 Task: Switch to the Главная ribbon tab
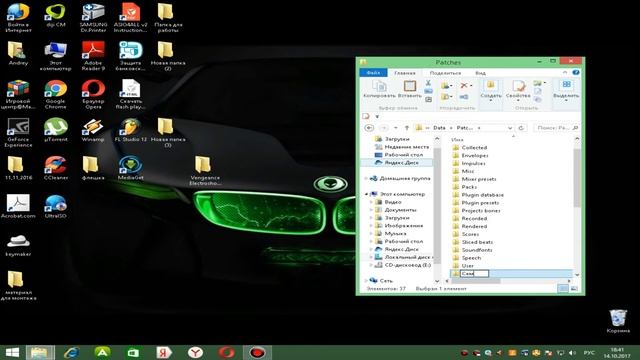[x=404, y=73]
